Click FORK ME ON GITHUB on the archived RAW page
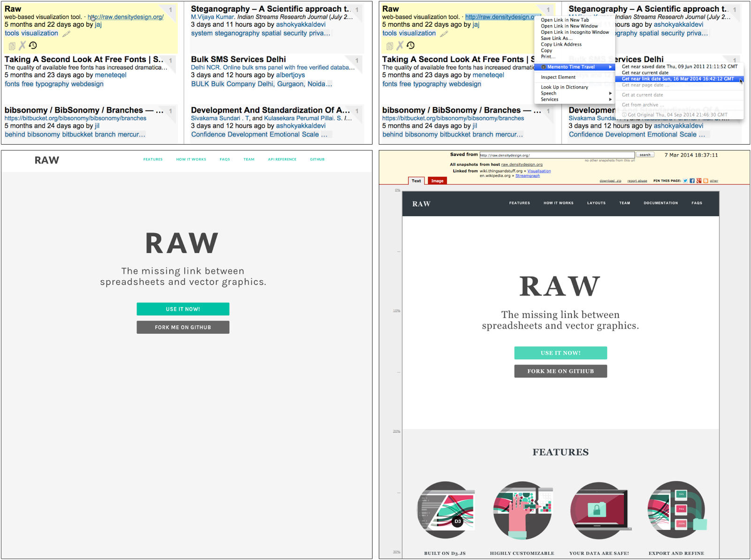The width and height of the screenshot is (751, 560). 560,371
